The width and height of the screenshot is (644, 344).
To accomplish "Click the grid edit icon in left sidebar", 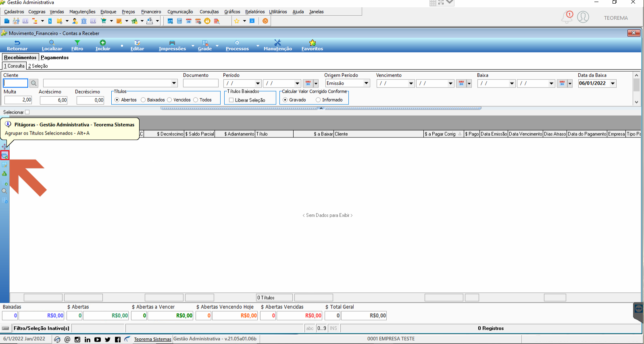I will point(4,165).
